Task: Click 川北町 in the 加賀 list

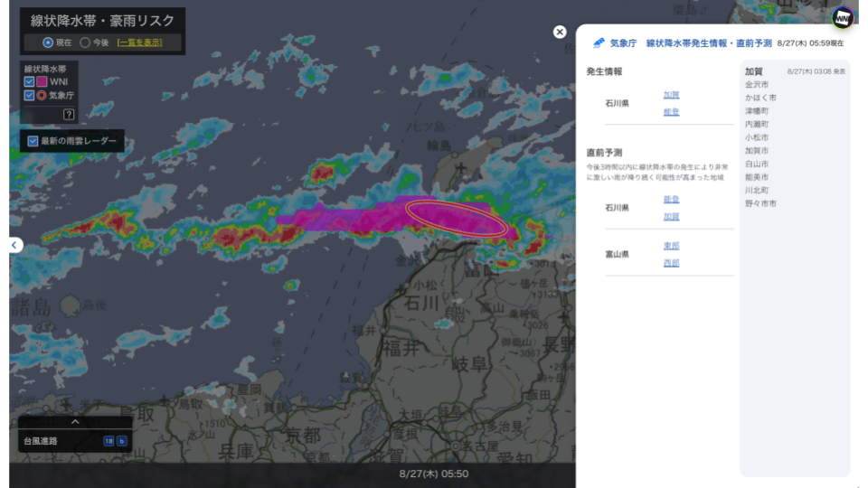Action: click(756, 191)
